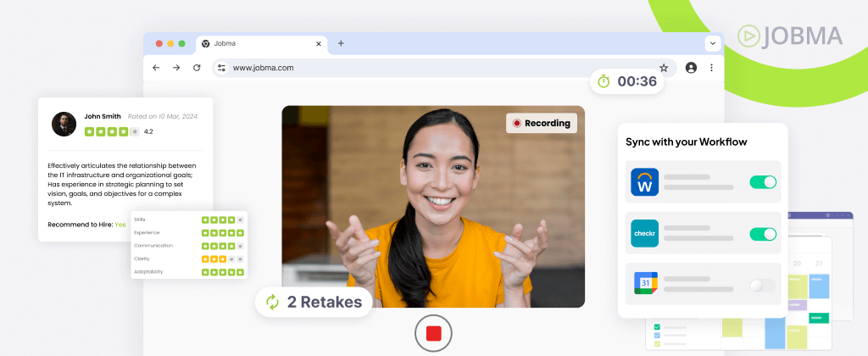This screenshot has height=356, width=868.
Task: Bookmark this page with the star icon
Action: (664, 68)
